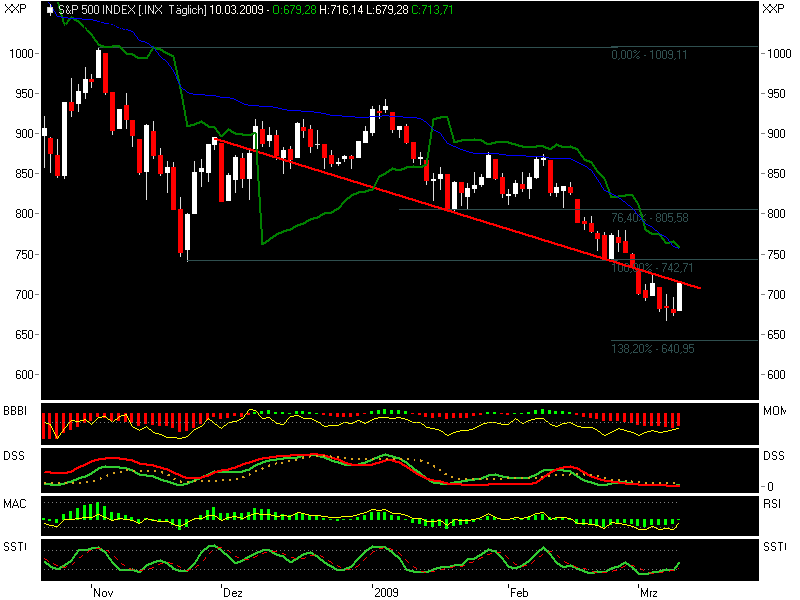Expand the Täglich timeframe setting
Image resolution: width=800 pixels, height=600 pixels.
click(x=184, y=11)
